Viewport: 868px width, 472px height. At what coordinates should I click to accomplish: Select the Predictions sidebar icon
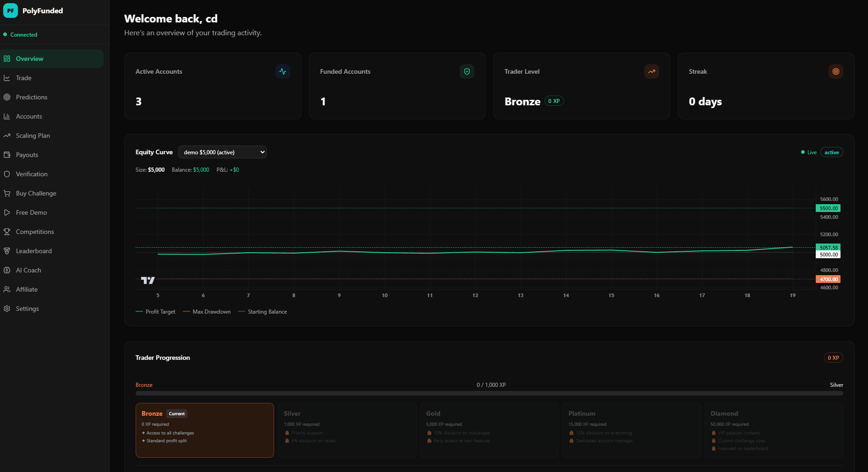click(x=7, y=97)
